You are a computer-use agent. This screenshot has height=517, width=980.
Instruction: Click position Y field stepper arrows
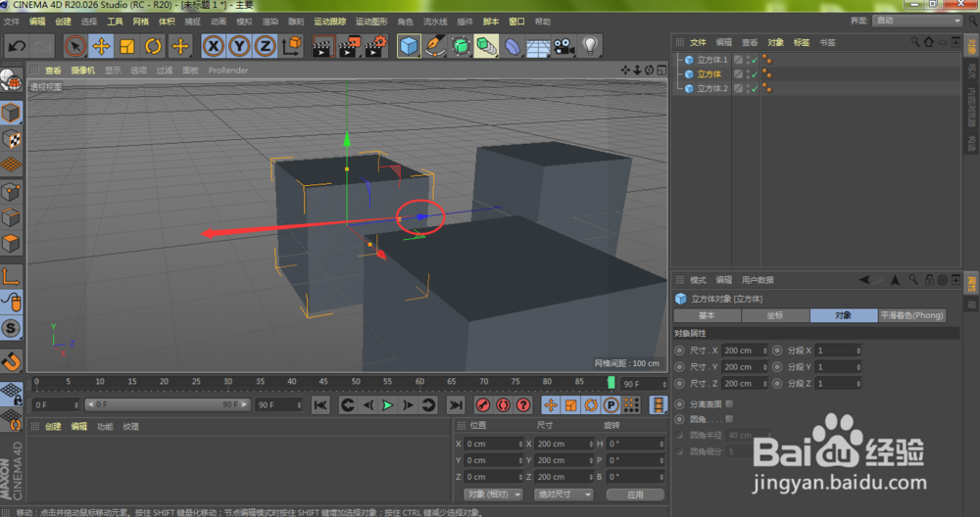tap(520, 460)
